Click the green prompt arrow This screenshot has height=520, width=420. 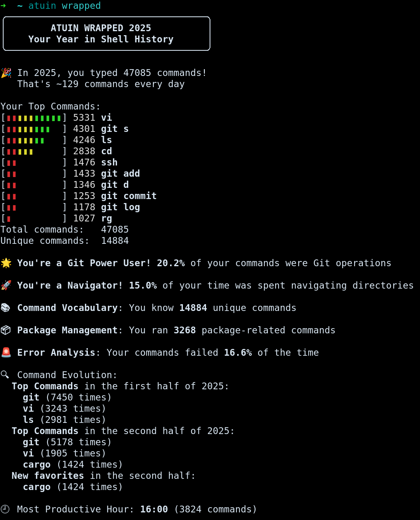(x=3, y=6)
